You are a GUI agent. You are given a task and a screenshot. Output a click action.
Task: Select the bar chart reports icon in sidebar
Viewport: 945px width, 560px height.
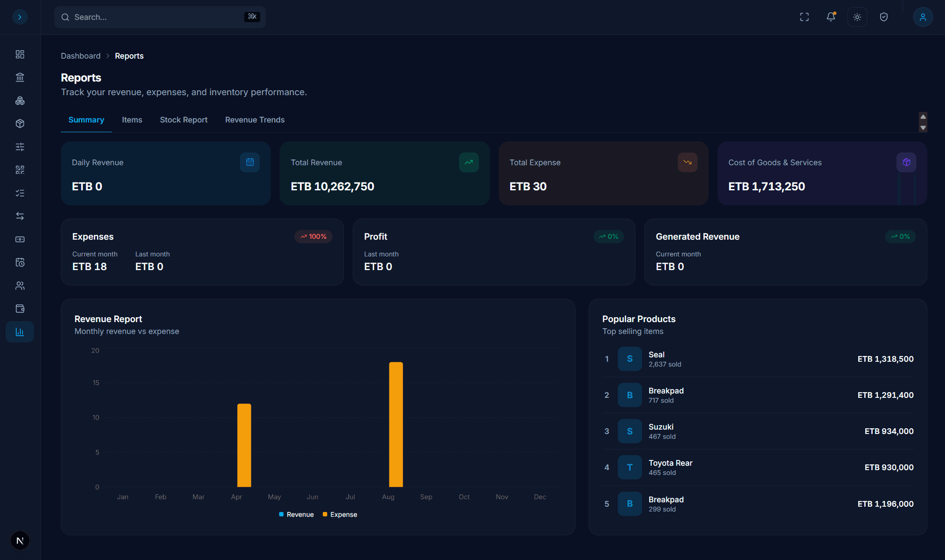pos(20,332)
